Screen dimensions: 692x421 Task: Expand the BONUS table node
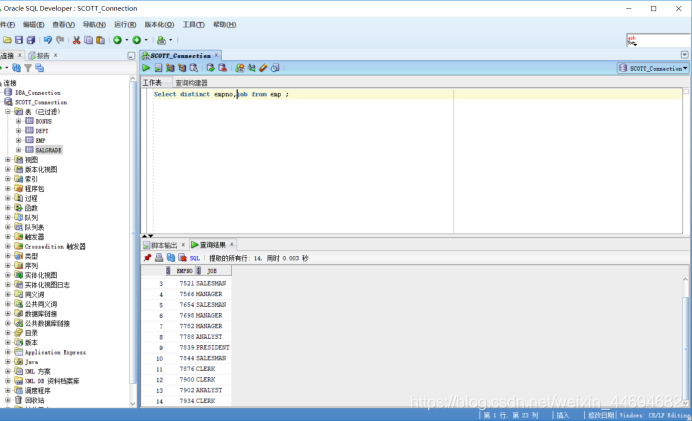click(19, 121)
